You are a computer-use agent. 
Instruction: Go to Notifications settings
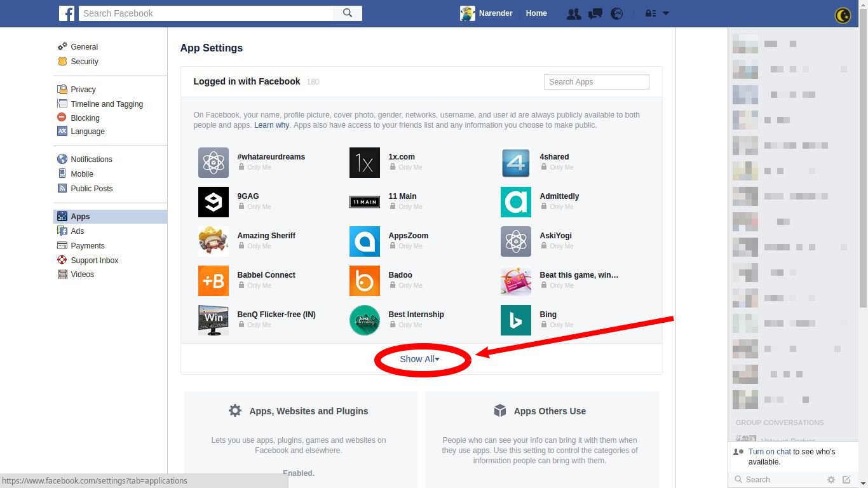click(x=92, y=159)
